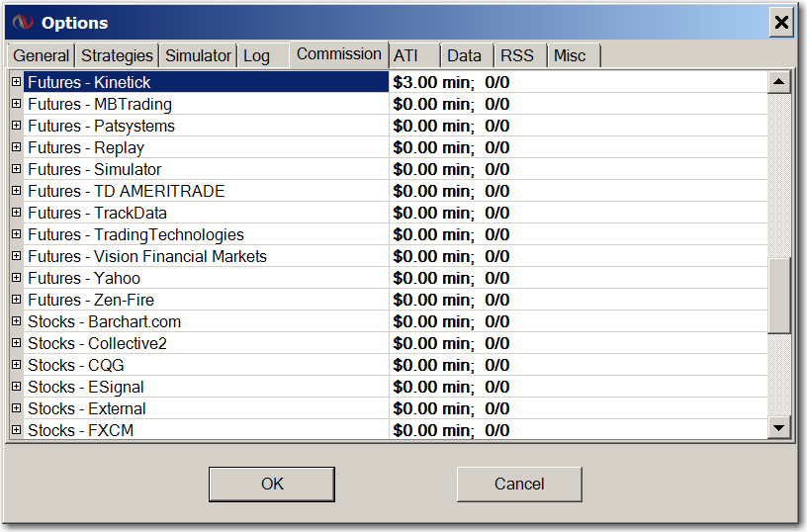Select the Commission tab

tap(339, 54)
